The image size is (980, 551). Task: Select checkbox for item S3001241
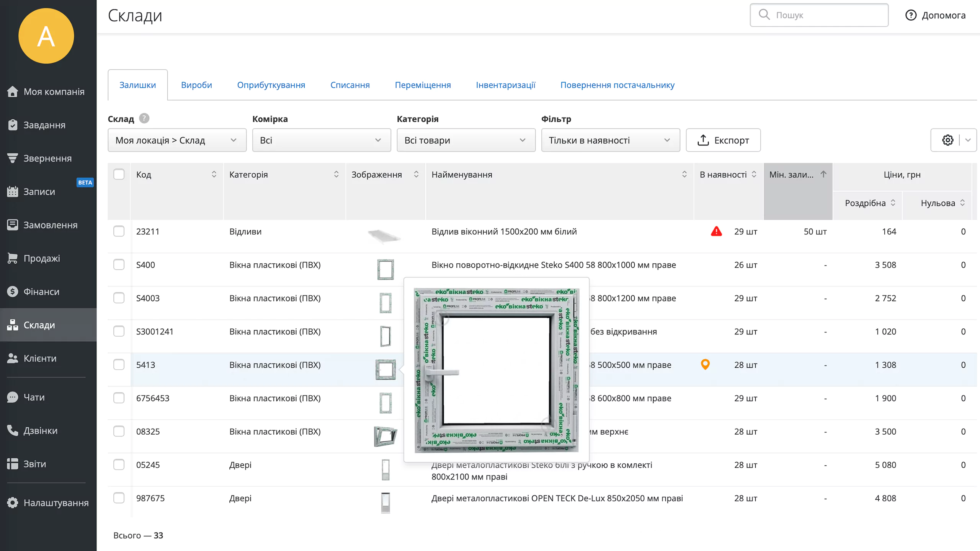(119, 331)
